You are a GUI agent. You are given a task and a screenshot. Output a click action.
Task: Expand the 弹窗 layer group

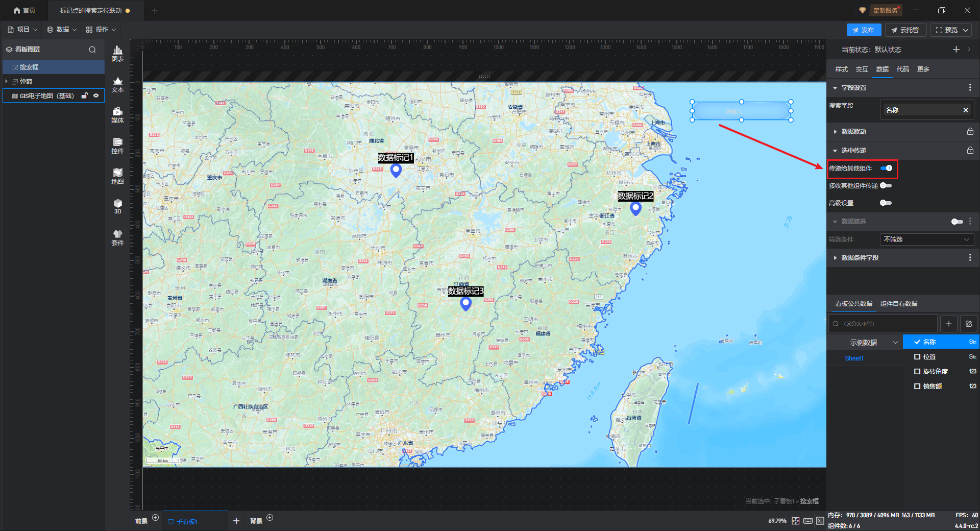(7, 82)
